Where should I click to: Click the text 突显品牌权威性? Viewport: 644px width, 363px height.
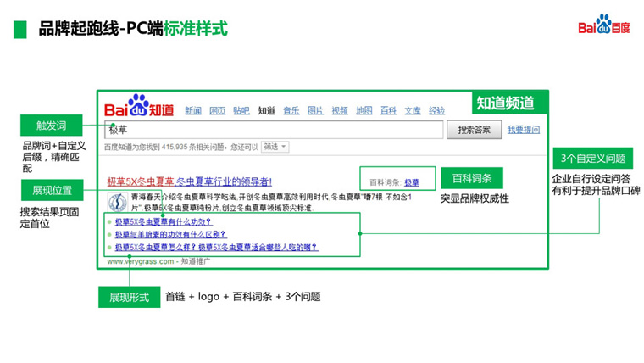point(475,199)
